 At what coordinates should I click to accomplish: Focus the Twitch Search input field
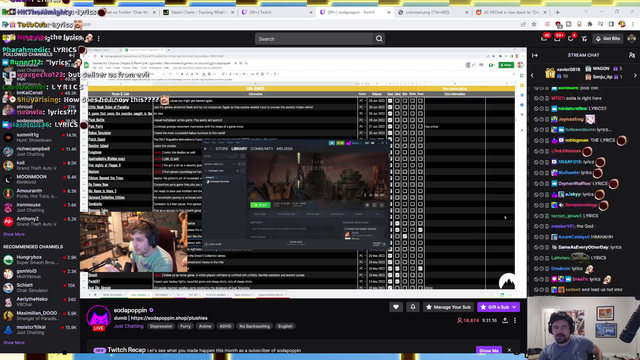click(314, 39)
